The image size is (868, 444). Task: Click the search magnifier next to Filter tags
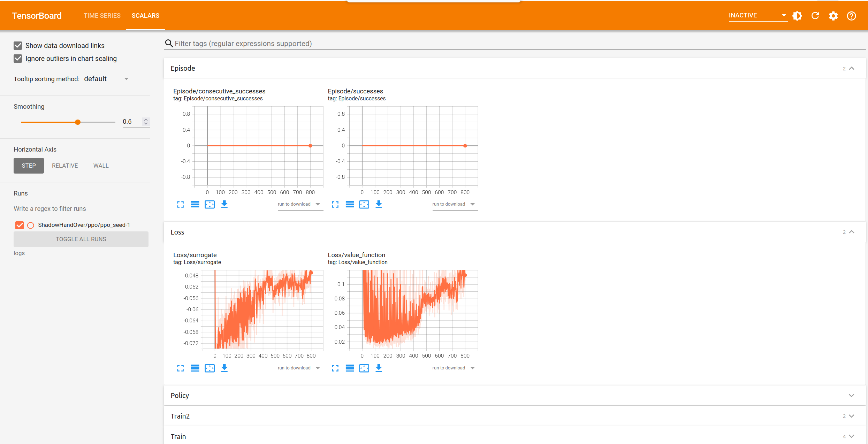(169, 43)
